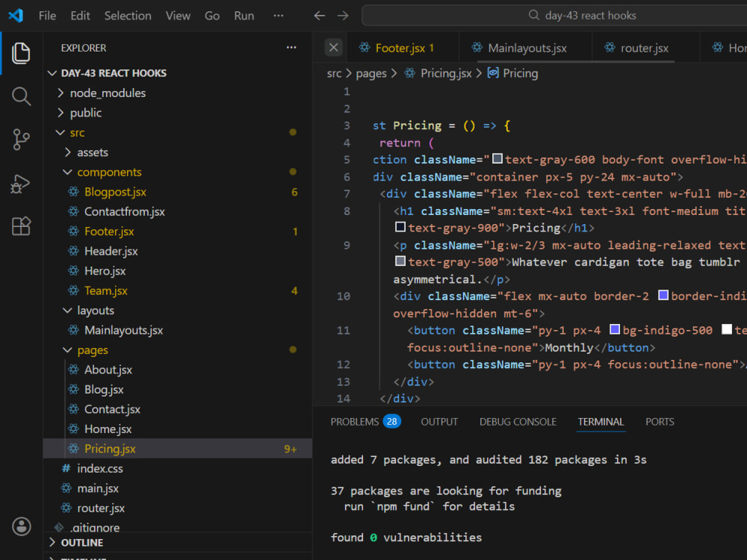
Task: Collapse the pages folder
Action: pos(67,350)
